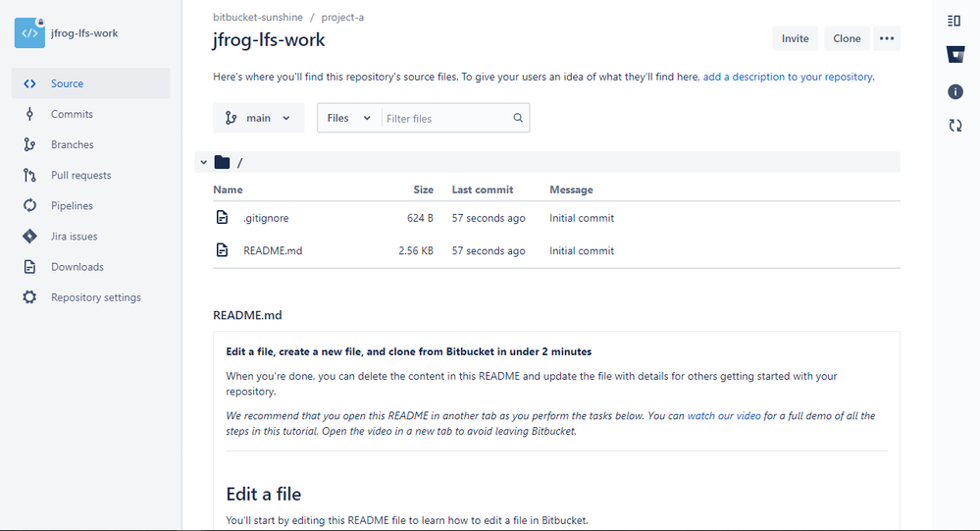Click the Filter files input field
Viewport: 980px width, 531px height.
[x=445, y=118]
